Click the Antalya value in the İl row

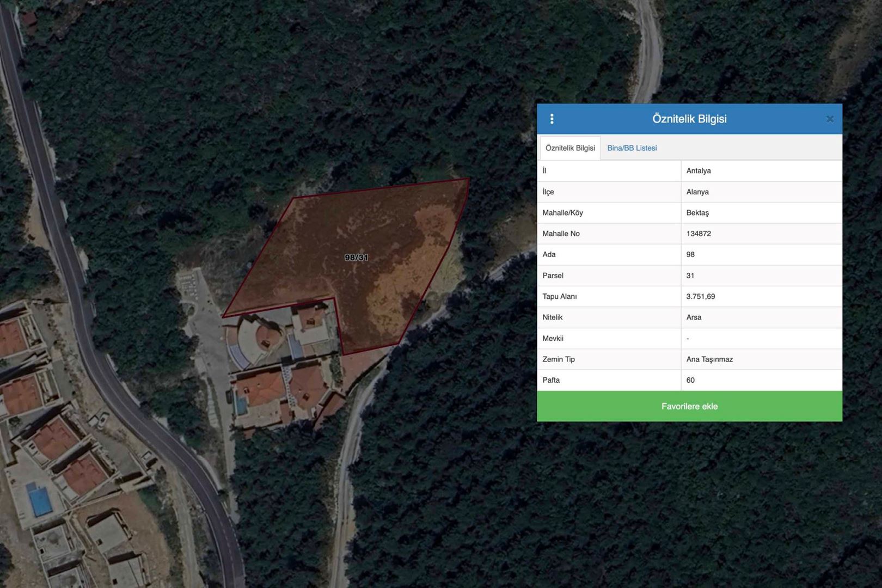pos(699,171)
